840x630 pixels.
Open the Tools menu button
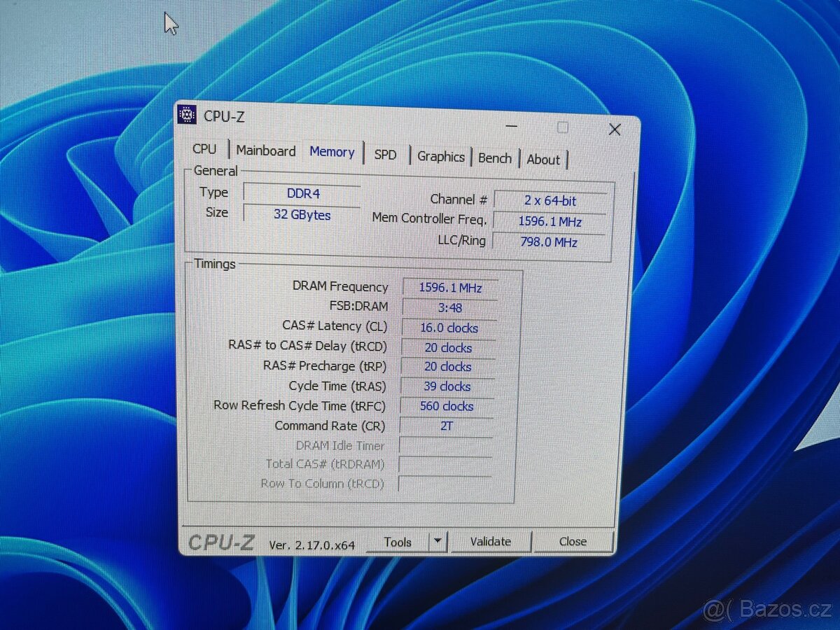(x=398, y=541)
